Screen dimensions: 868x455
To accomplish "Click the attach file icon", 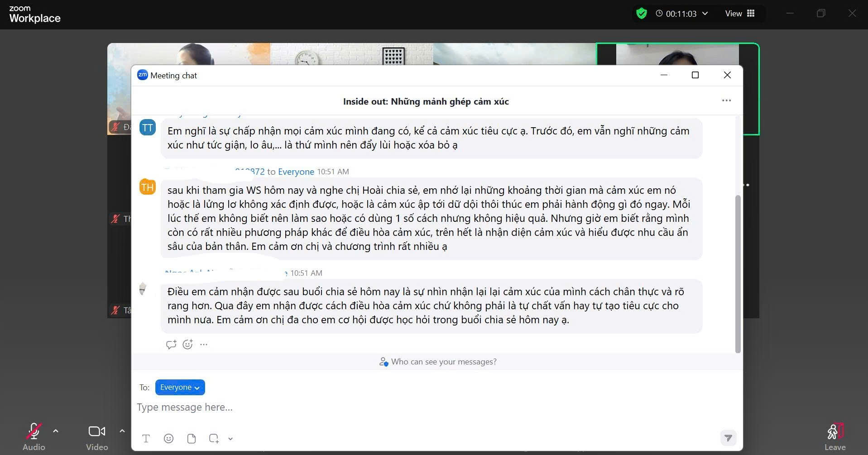I will pyautogui.click(x=192, y=438).
